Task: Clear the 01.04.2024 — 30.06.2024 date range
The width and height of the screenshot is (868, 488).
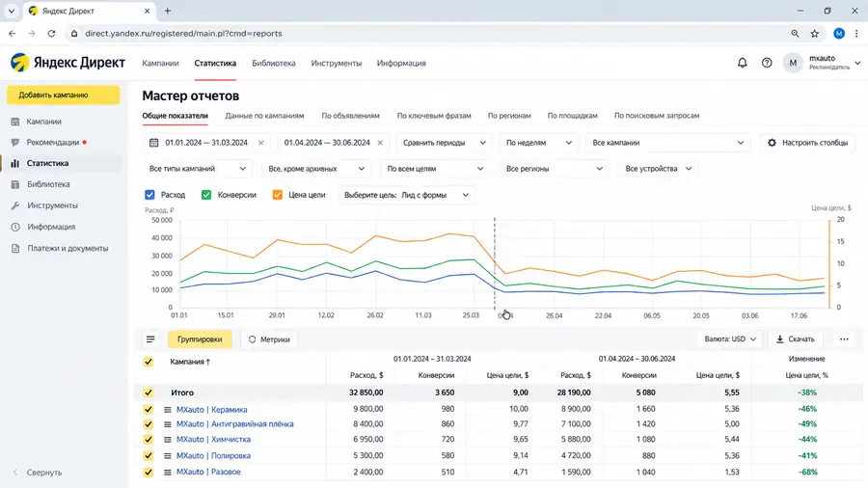Action: click(x=380, y=143)
